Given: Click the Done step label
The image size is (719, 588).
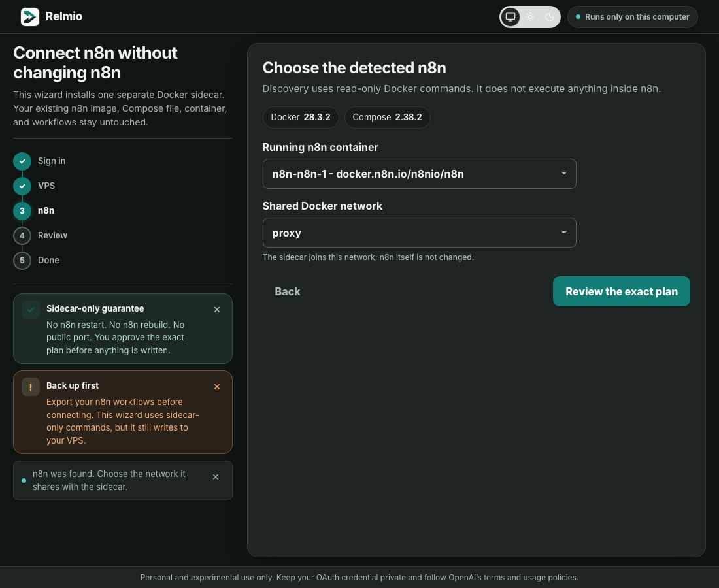Looking at the screenshot, I should (x=48, y=260).
